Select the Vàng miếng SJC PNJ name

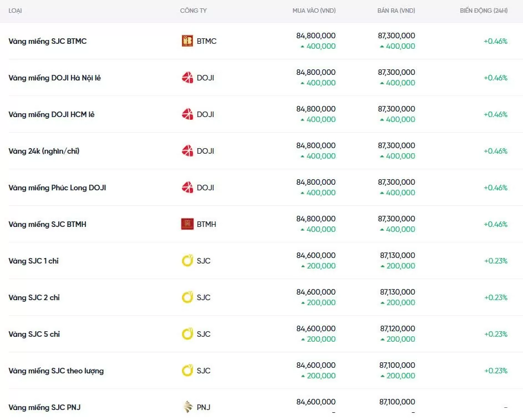click(x=44, y=408)
